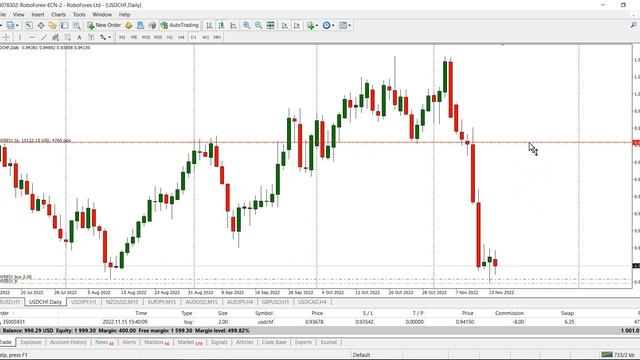Select the Crosshair tool
Screen dimensions: 640x360
click(6, 37)
